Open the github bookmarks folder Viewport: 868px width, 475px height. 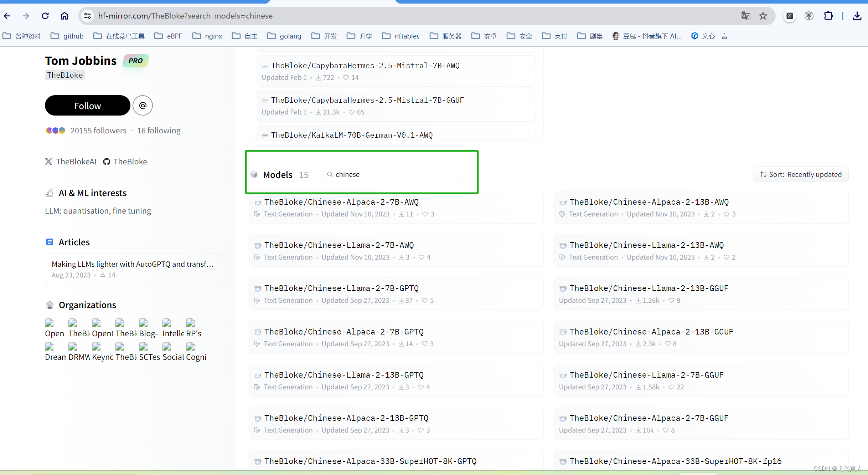pos(67,36)
